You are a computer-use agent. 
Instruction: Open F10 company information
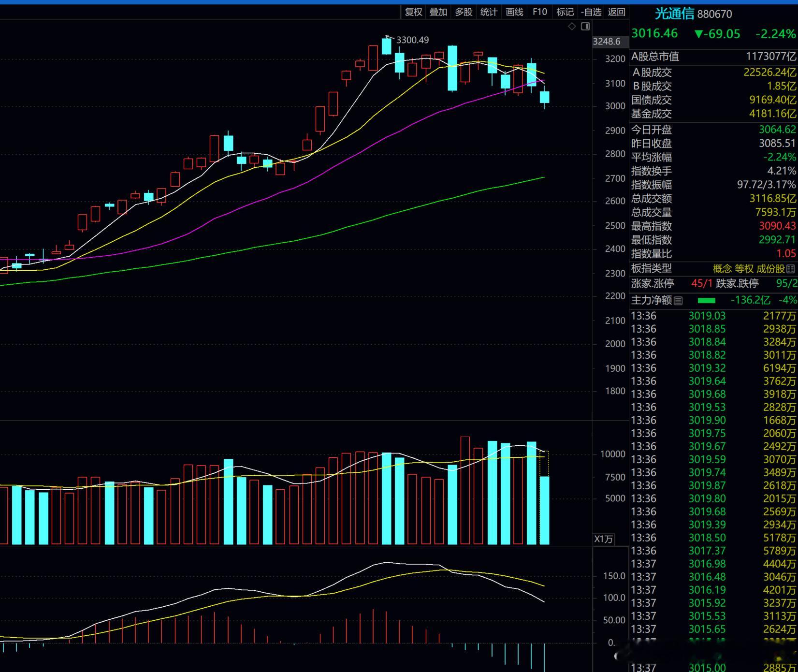click(x=539, y=12)
